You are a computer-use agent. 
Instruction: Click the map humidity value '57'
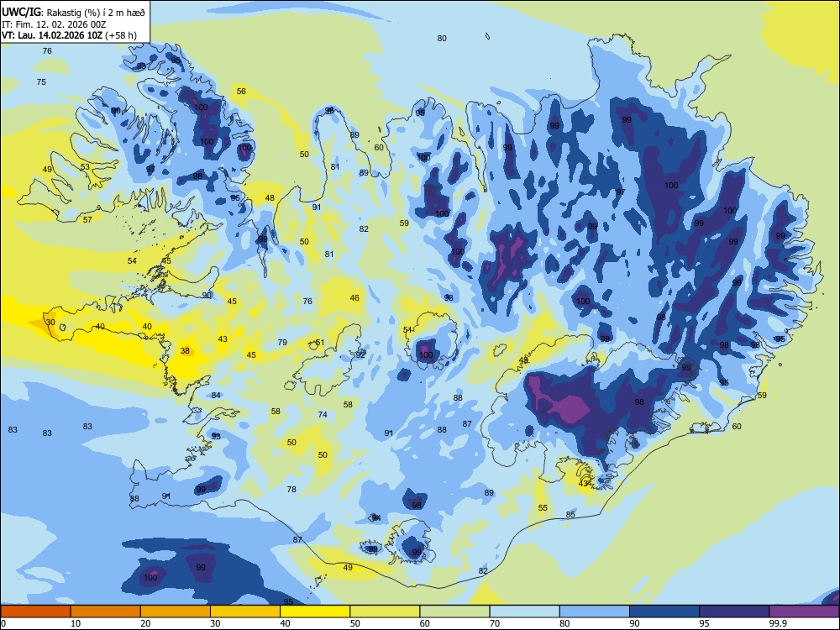click(x=87, y=219)
